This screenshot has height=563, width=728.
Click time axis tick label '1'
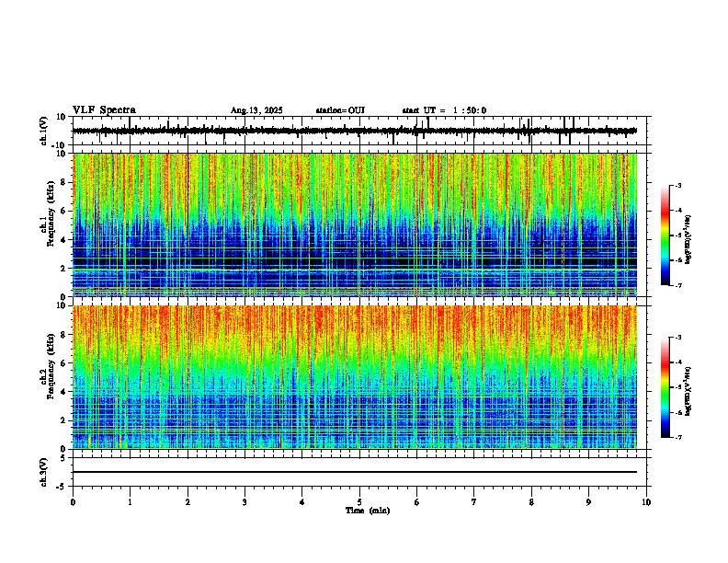pyautogui.click(x=130, y=502)
